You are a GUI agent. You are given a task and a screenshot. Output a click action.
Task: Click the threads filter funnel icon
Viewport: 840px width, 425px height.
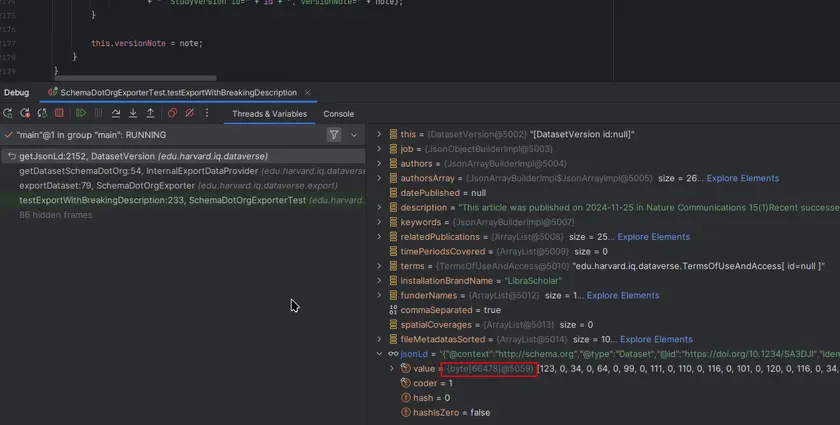click(334, 135)
